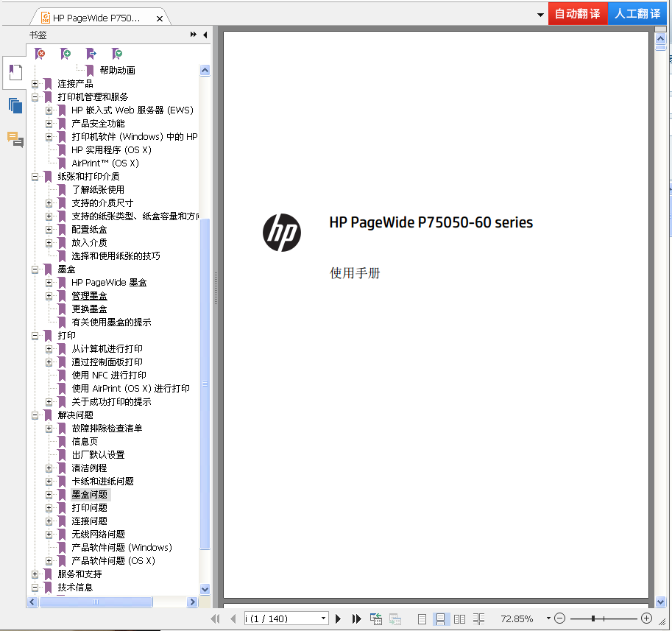The height and width of the screenshot is (631, 672).
Task: Expand HP 嵌入式 Web 服务器 (EWS) node
Action: pyautogui.click(x=49, y=110)
